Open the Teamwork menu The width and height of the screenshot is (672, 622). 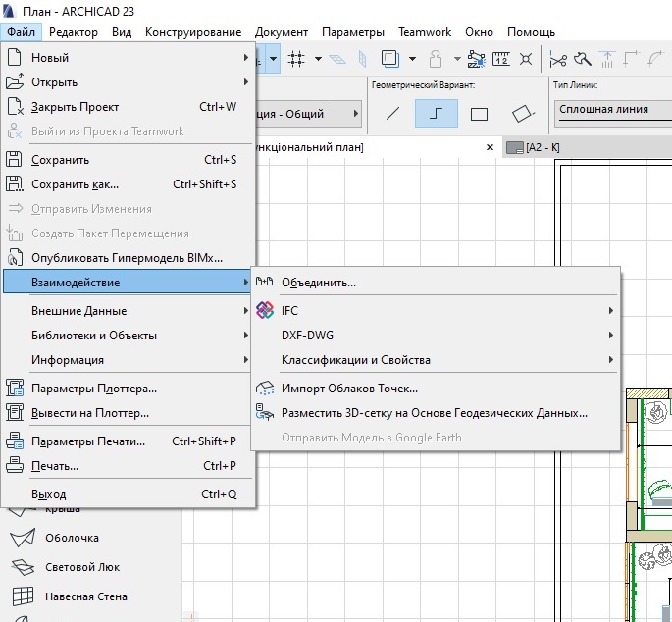[x=425, y=32]
